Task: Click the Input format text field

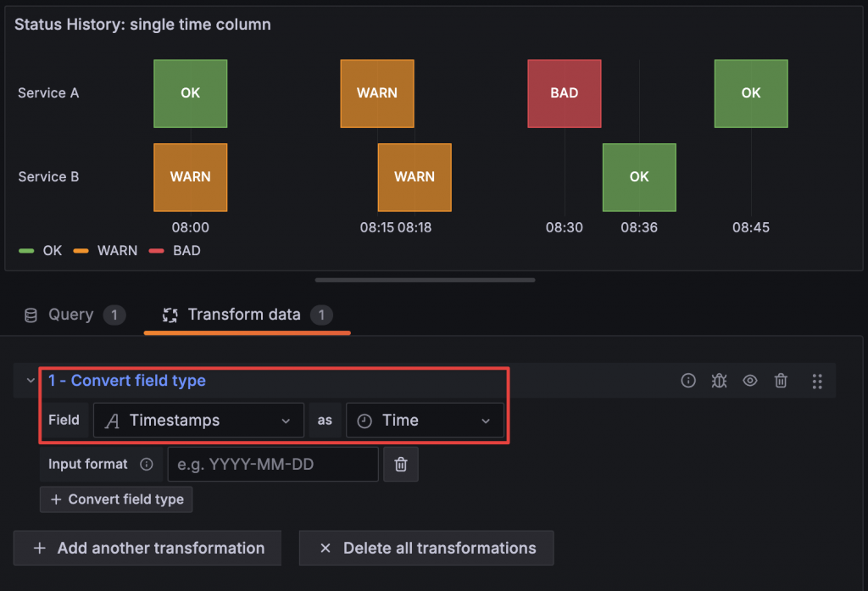Action: tap(272, 465)
